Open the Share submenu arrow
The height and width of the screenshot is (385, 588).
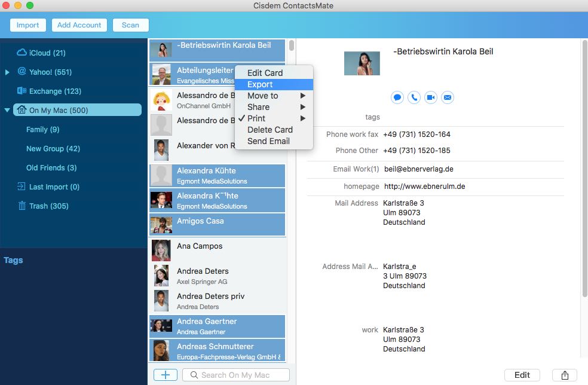click(x=303, y=107)
